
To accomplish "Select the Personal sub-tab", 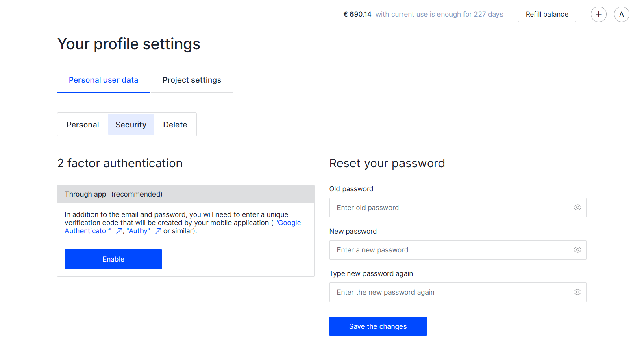I will tap(83, 125).
